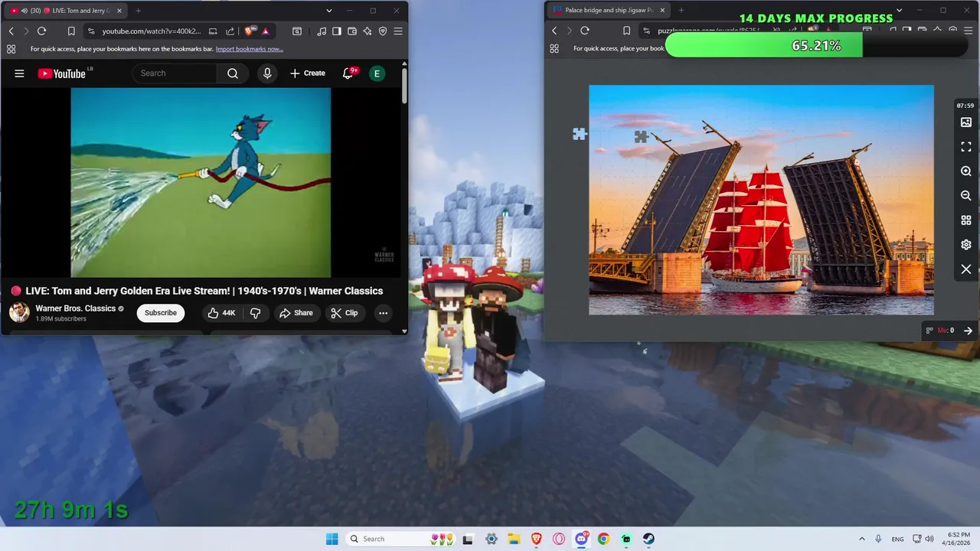
Task: Dislike the Tom and Jerry stream
Action: (256, 313)
